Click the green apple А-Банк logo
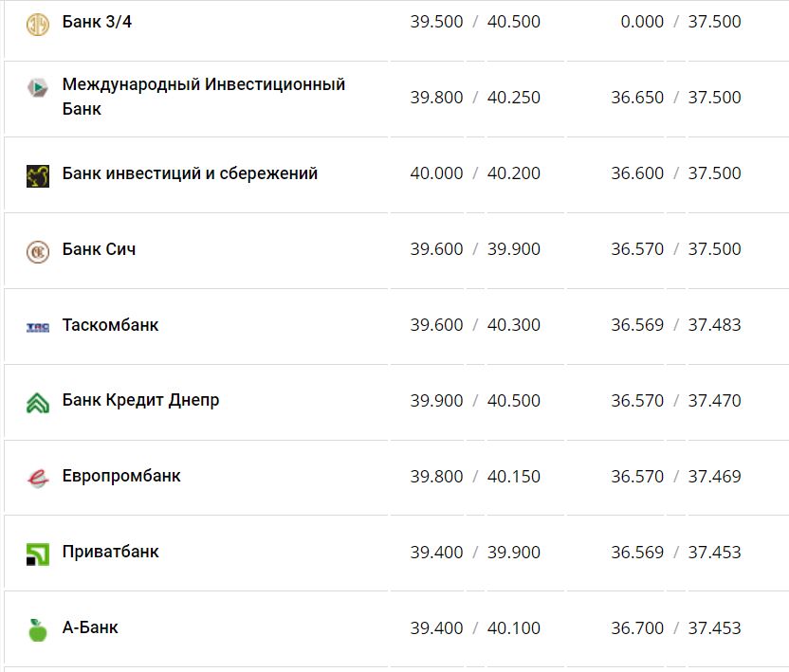The width and height of the screenshot is (789, 672). (x=38, y=627)
